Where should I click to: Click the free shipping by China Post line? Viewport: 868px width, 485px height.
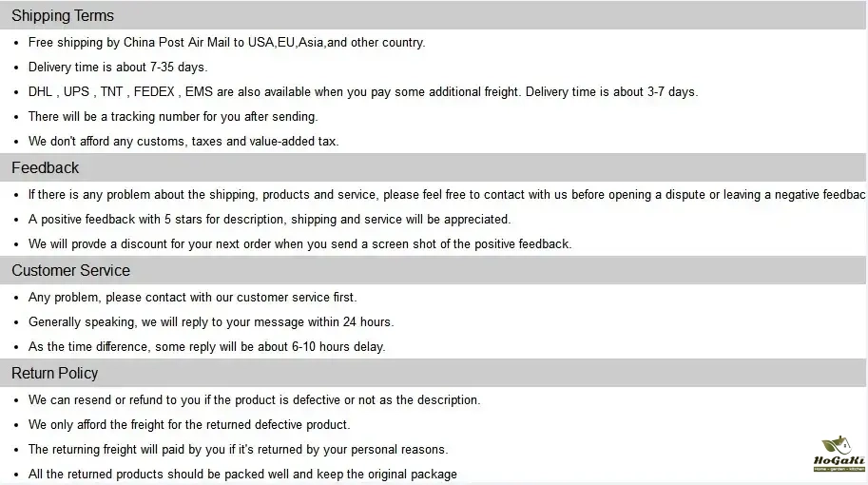pos(226,43)
